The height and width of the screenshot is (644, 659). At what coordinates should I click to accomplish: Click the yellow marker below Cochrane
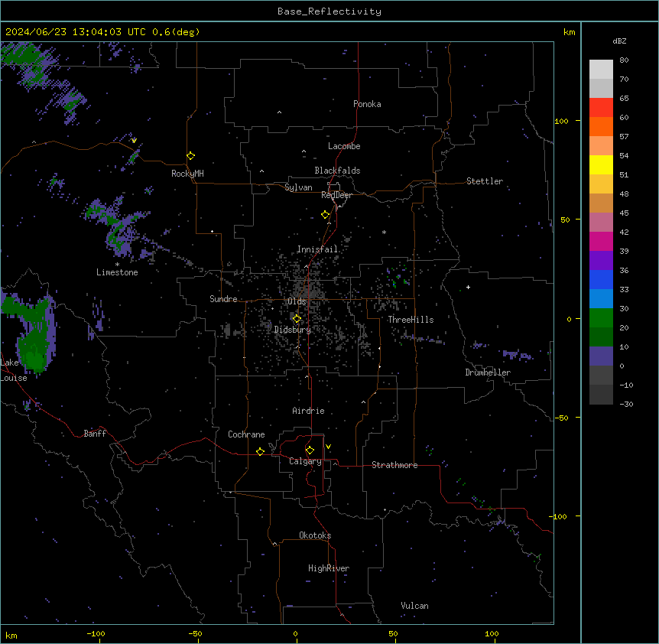tap(260, 451)
